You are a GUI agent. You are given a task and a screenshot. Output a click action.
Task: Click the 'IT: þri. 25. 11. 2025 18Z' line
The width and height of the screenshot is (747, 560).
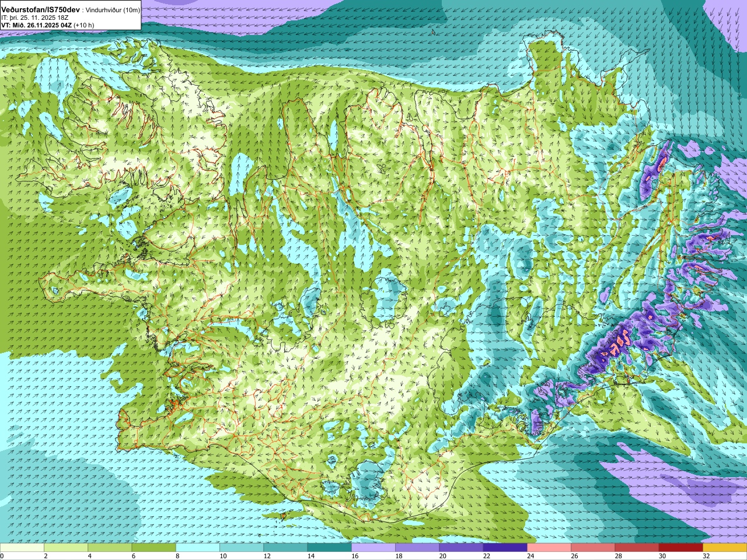click(35, 18)
